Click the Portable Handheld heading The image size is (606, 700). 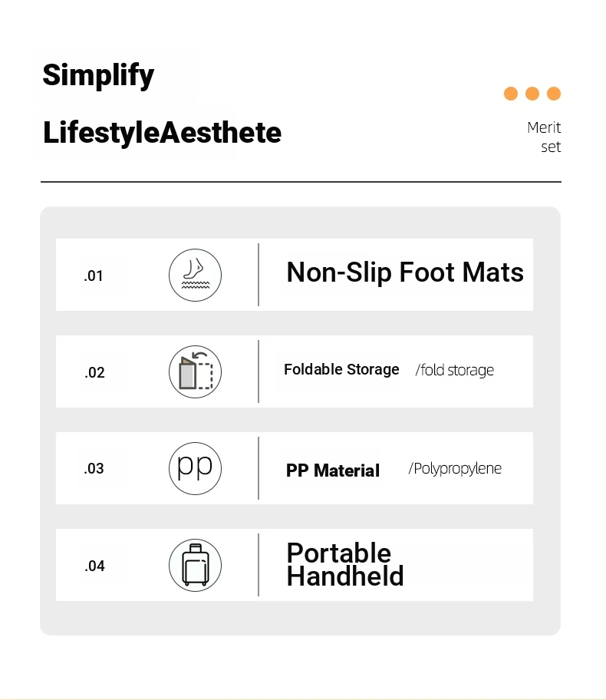pyautogui.click(x=345, y=565)
